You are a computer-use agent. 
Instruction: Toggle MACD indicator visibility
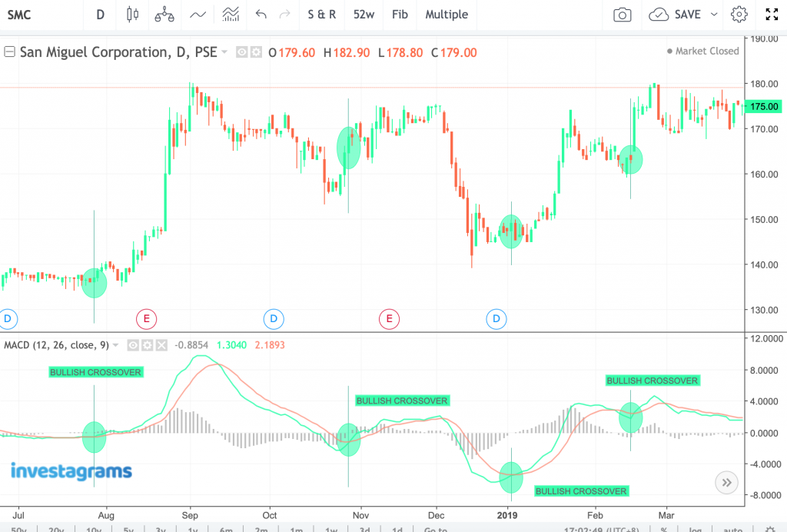pos(133,345)
